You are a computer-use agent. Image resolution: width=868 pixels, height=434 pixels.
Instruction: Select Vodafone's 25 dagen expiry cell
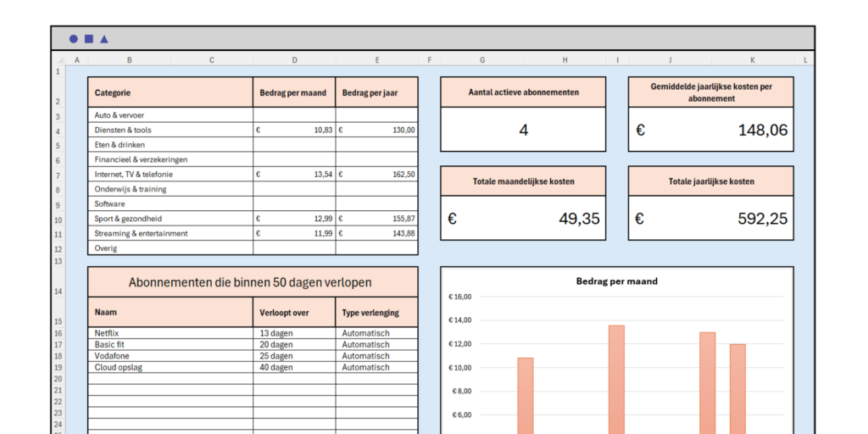tap(293, 356)
